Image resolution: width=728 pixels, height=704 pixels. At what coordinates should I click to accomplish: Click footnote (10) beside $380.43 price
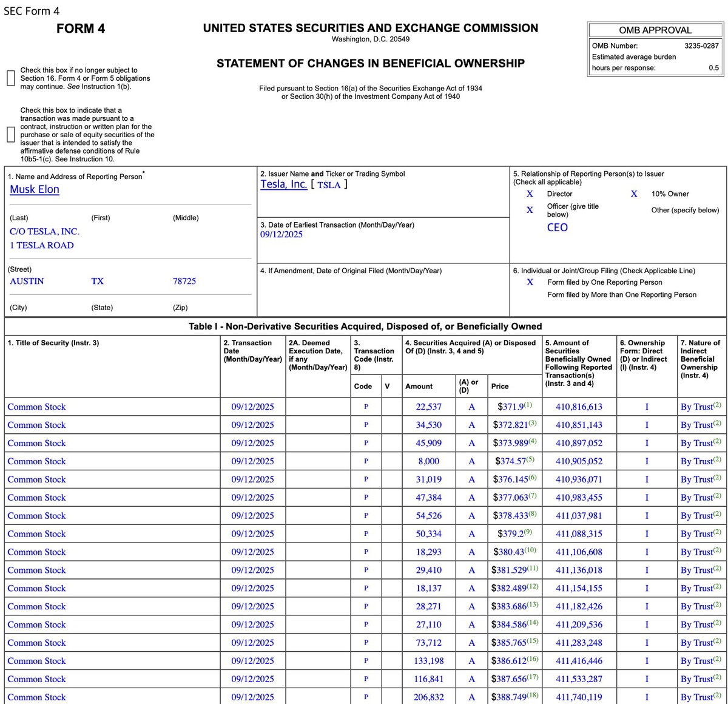tap(530, 550)
